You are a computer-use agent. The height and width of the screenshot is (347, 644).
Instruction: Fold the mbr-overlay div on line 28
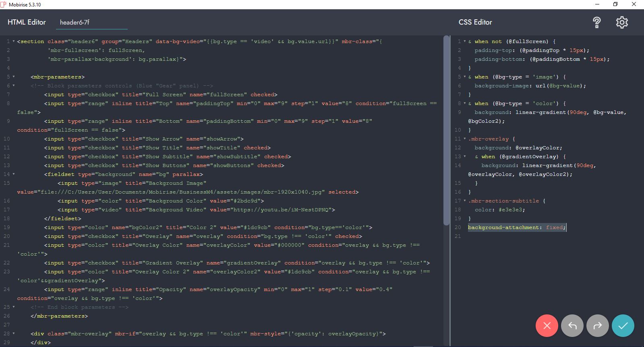point(14,334)
